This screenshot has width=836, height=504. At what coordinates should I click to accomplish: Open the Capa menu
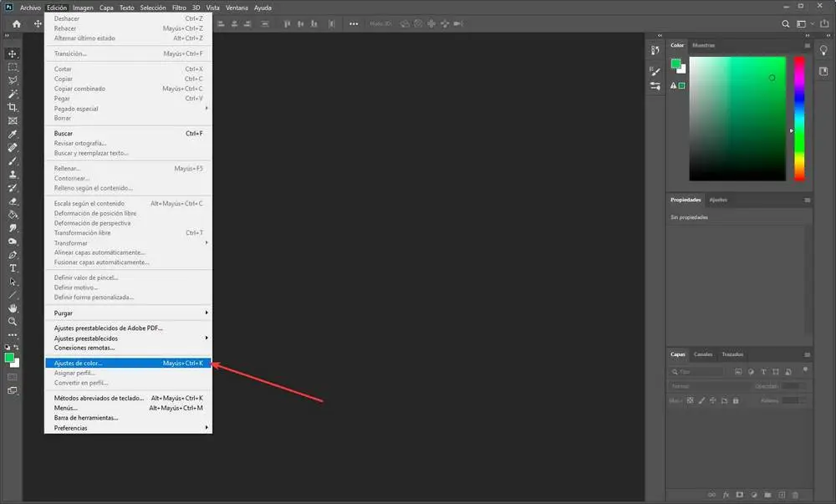tap(106, 8)
